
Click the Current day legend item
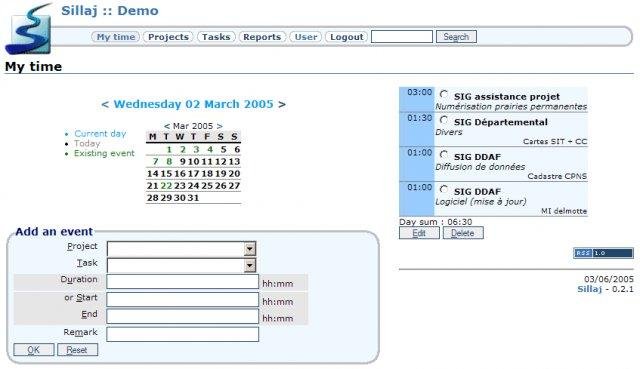100,133
